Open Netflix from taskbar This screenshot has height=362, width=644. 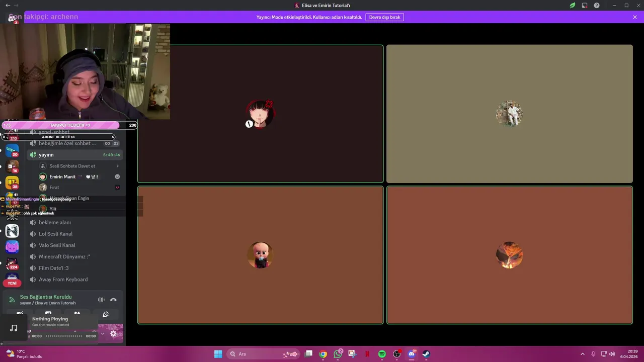point(367,354)
